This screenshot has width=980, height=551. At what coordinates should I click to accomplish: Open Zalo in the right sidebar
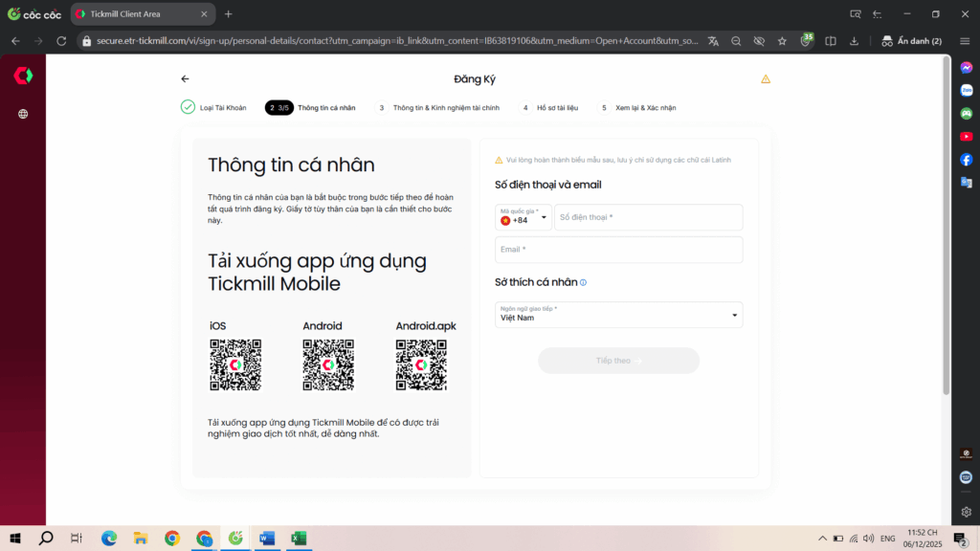pos(967,91)
